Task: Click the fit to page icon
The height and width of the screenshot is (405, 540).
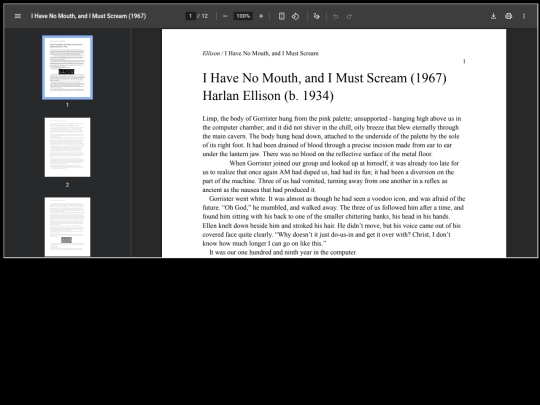Action: [282, 16]
